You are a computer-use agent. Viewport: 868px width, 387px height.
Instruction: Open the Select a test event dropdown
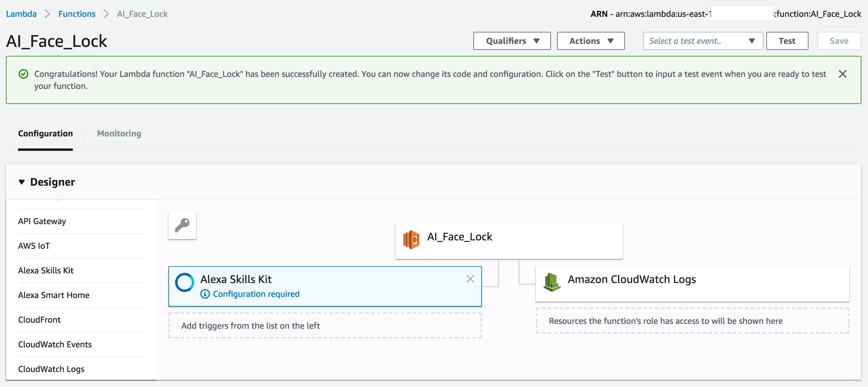point(703,41)
